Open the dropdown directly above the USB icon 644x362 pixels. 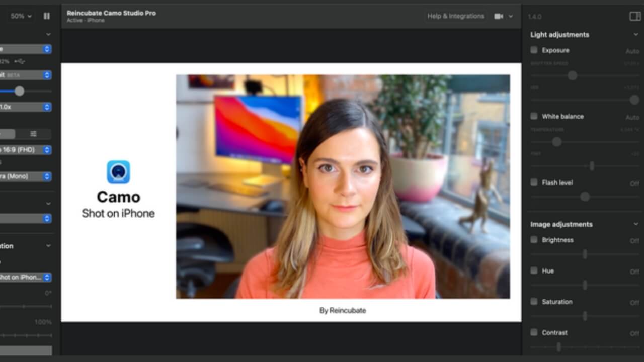pos(25,49)
